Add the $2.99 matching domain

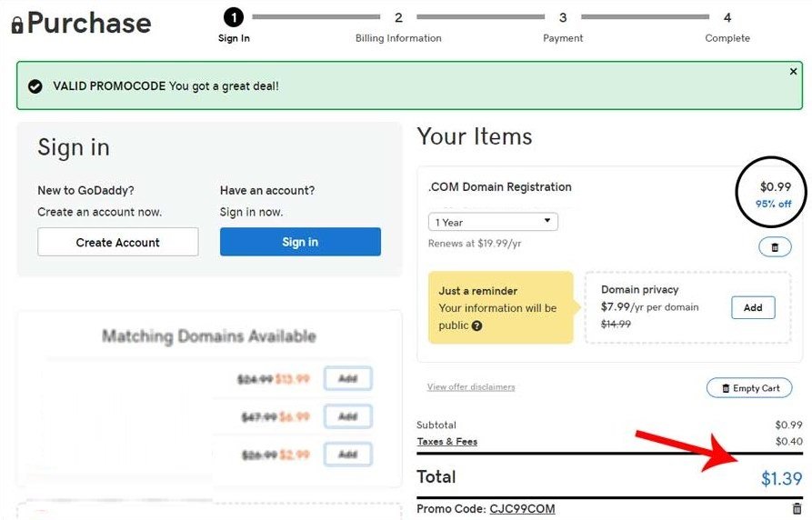(348, 455)
